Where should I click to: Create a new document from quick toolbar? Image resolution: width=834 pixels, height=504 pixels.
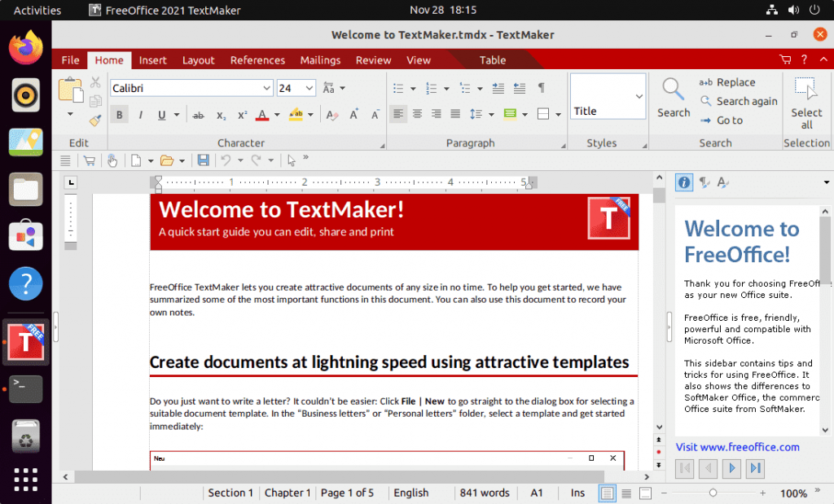click(136, 160)
